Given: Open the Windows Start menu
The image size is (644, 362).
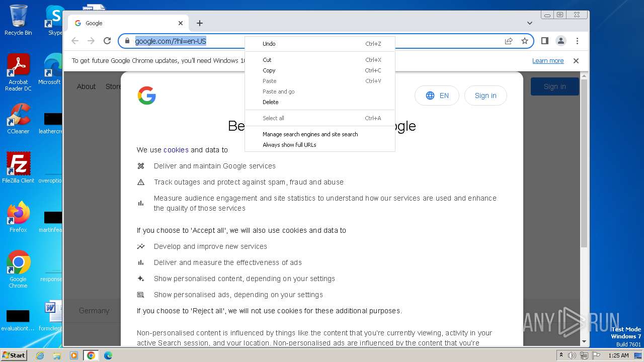Looking at the screenshot, I should click(14, 355).
